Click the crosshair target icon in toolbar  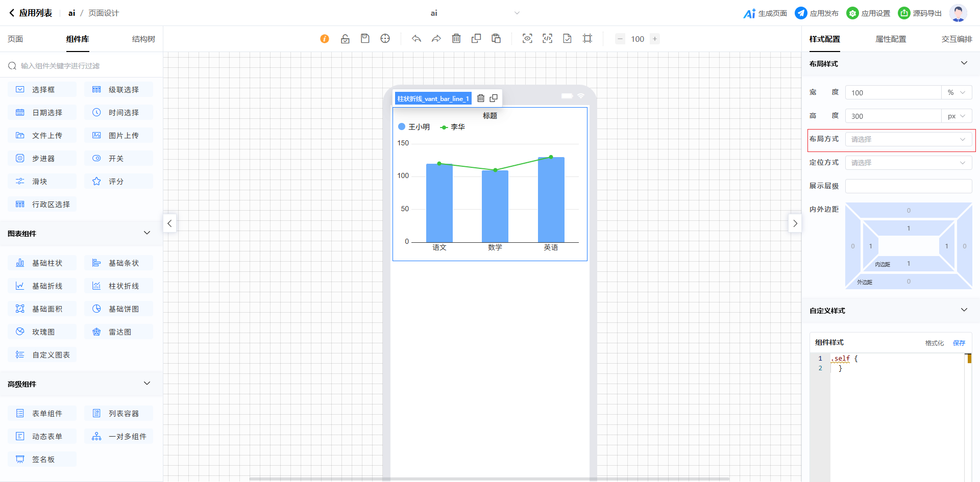[385, 39]
